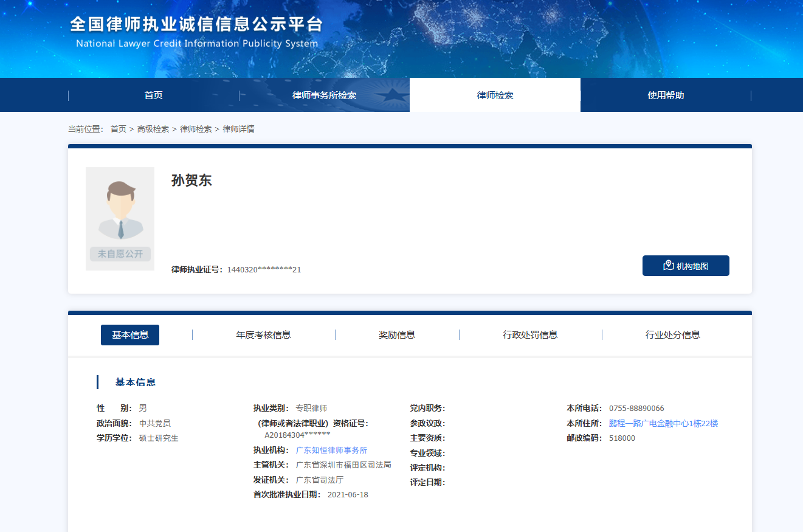Click the 全国律师执业诚信信息公示平台 site title
Image resolution: width=803 pixels, height=532 pixels.
pyautogui.click(x=196, y=25)
